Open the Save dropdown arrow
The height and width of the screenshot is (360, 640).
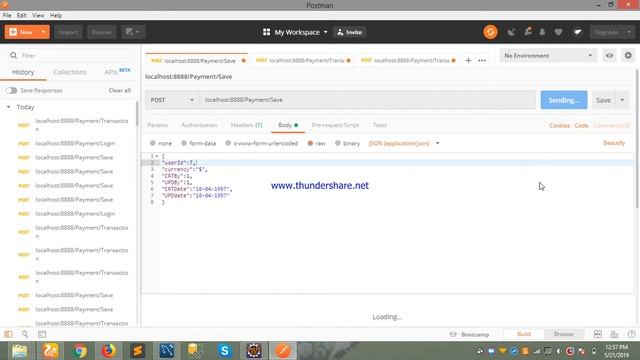click(x=622, y=100)
